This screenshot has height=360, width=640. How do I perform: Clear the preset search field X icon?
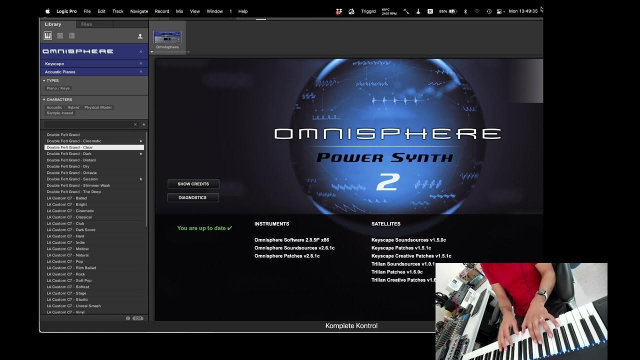136,124
